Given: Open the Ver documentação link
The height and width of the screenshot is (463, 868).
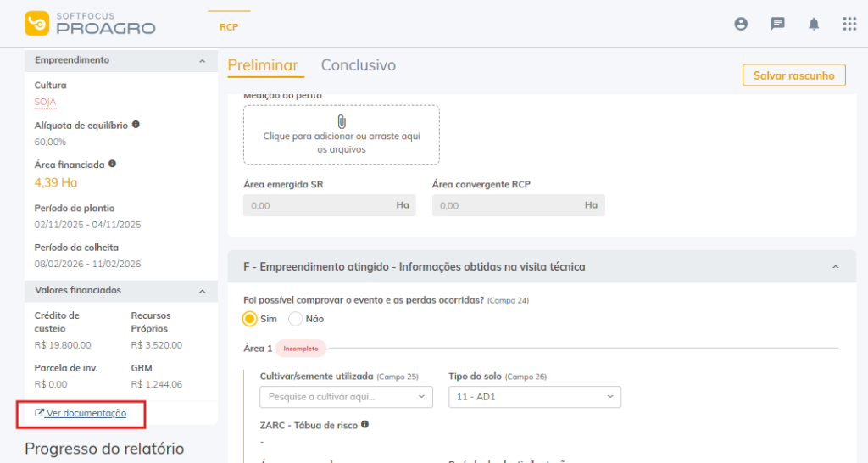Looking at the screenshot, I should (81, 413).
